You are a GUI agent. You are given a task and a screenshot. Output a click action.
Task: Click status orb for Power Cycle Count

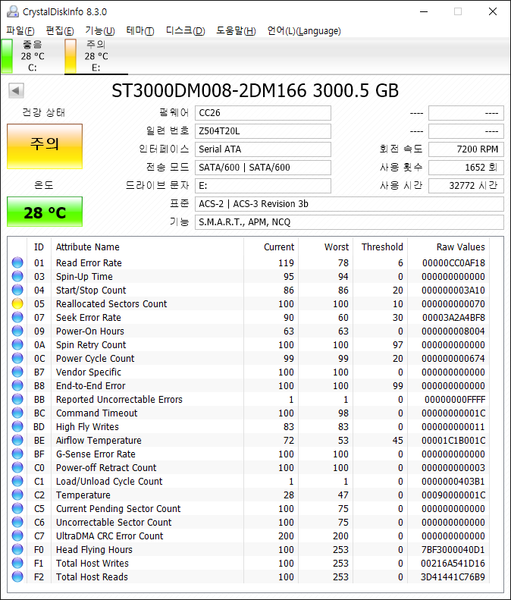[x=17, y=358]
